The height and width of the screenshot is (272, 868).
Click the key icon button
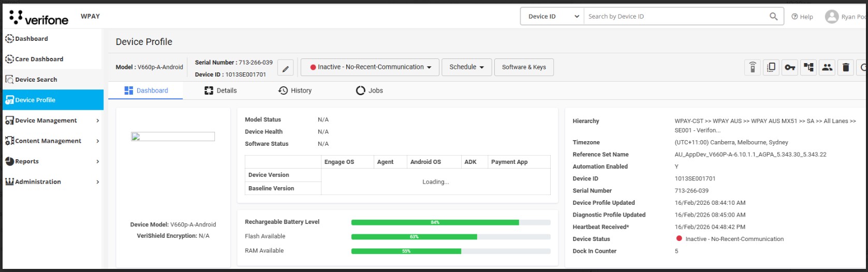(790, 67)
